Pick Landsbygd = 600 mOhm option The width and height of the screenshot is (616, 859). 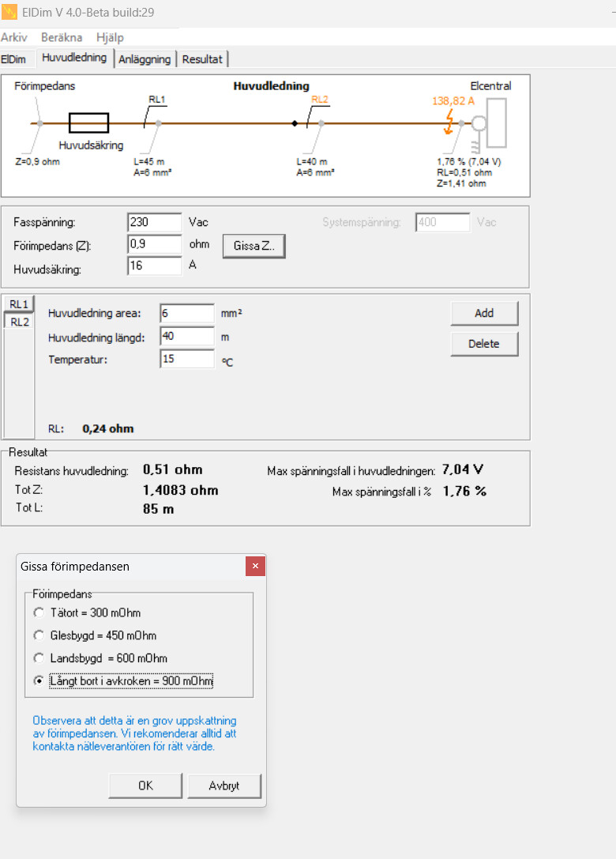click(x=39, y=658)
